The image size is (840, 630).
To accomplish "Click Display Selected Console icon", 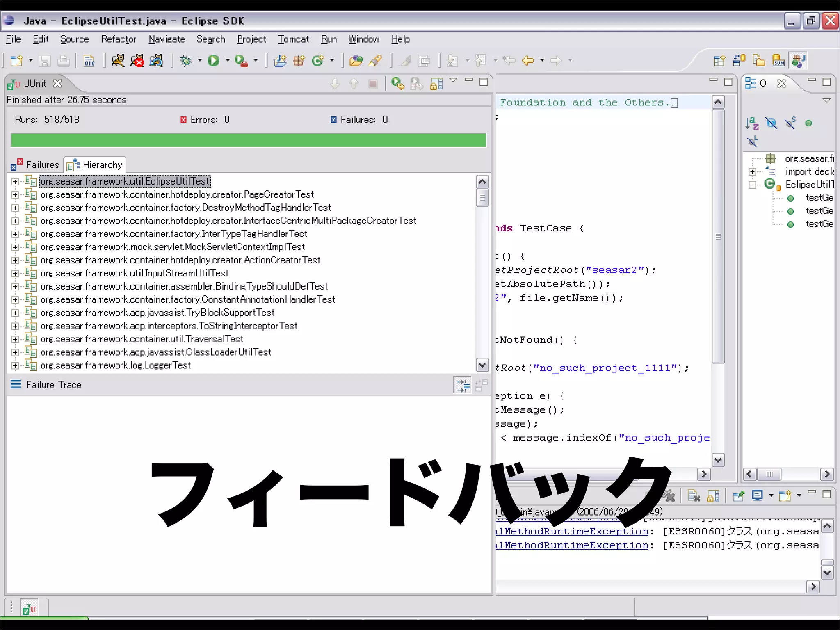I will pos(758,496).
